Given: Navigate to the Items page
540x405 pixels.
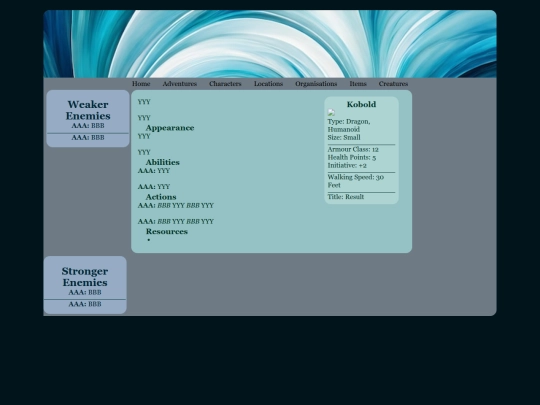Looking at the screenshot, I should (x=358, y=84).
